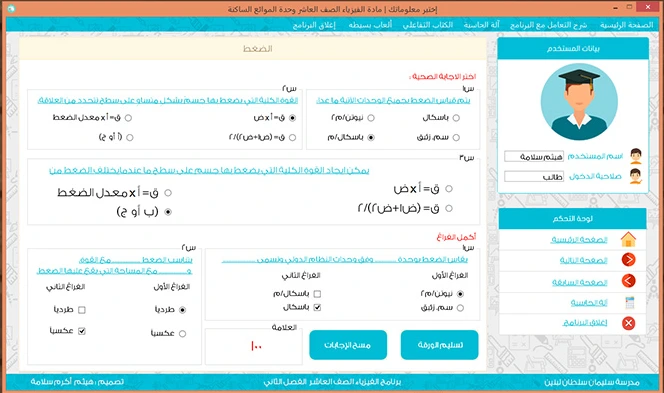
Task: Select ق=أ×معدل الضغط radio in question 3
Action: (x=168, y=193)
